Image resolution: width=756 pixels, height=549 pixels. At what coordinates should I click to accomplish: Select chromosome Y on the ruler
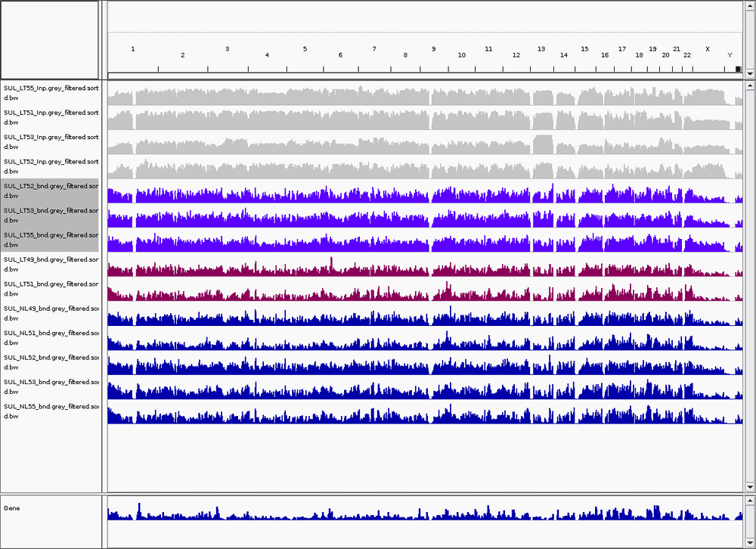tap(730, 55)
